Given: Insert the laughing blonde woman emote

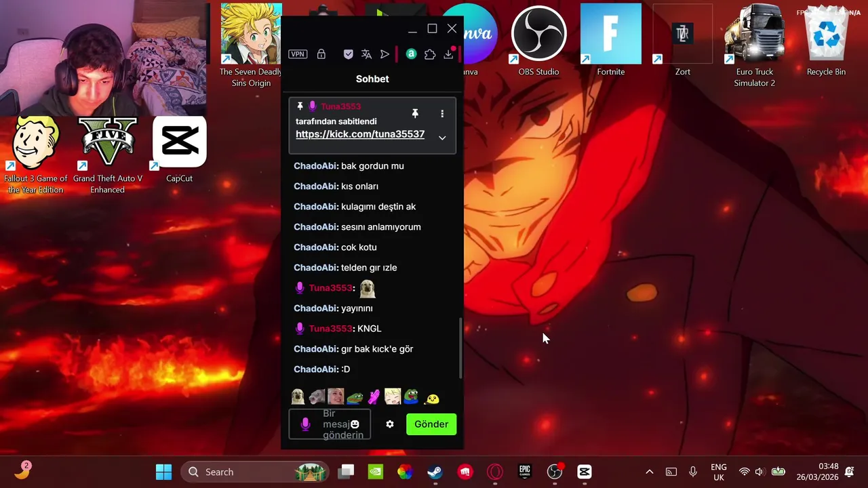Looking at the screenshot, I should (336, 396).
